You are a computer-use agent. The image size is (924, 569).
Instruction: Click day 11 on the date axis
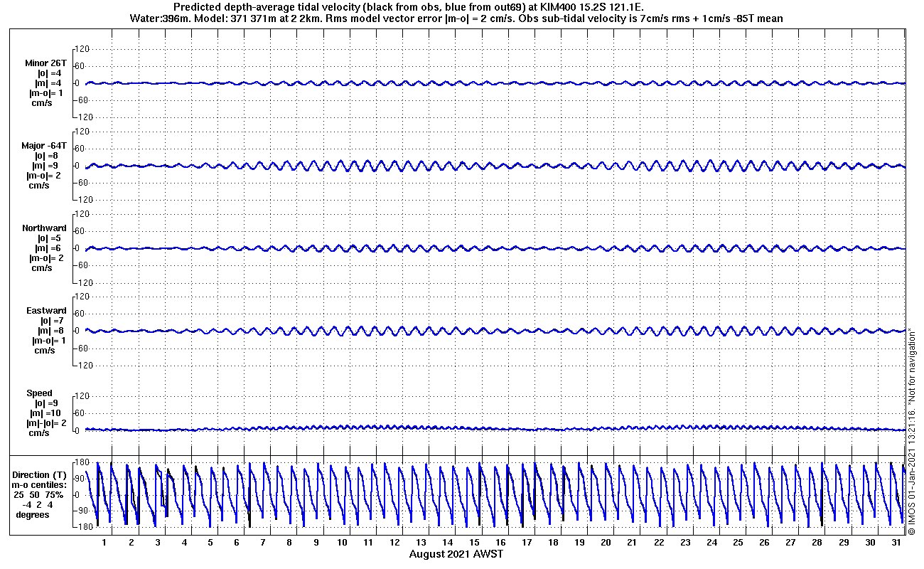pyautogui.click(x=368, y=543)
